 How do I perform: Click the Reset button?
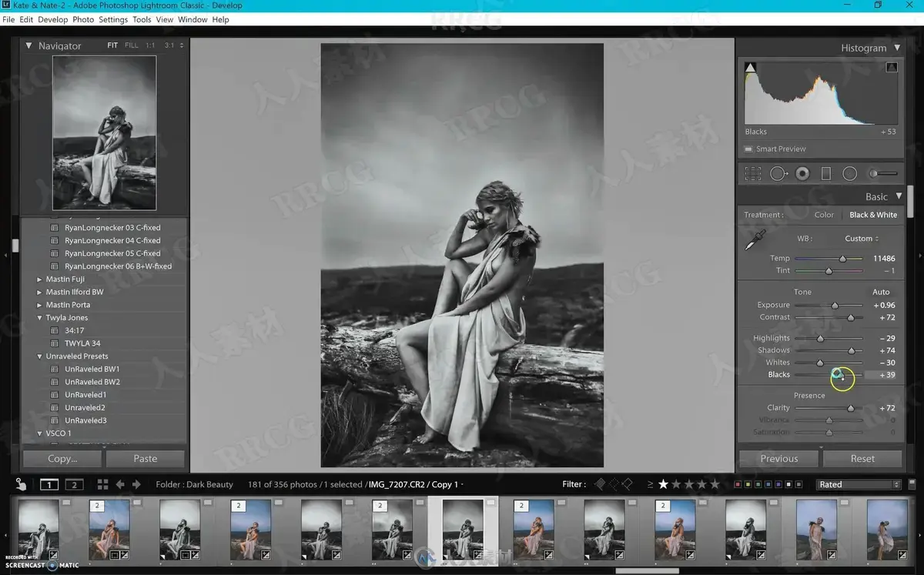coord(862,459)
